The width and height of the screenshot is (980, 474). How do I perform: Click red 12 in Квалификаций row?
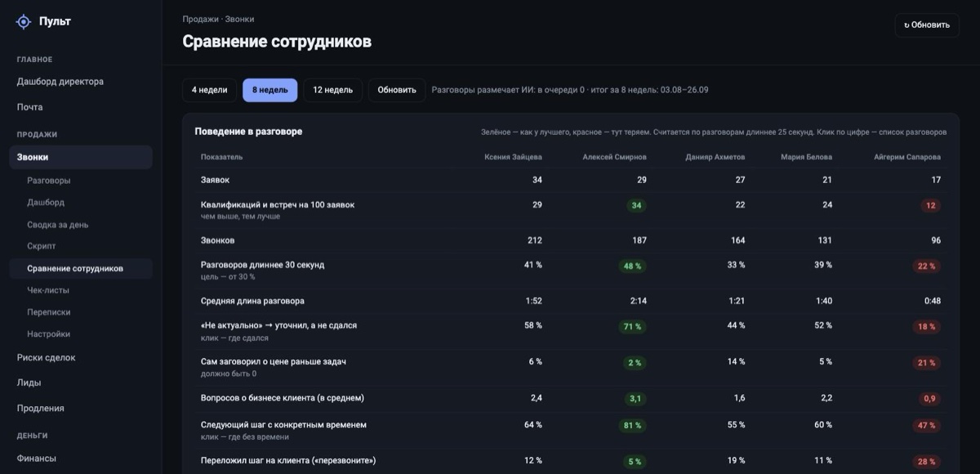(930, 205)
